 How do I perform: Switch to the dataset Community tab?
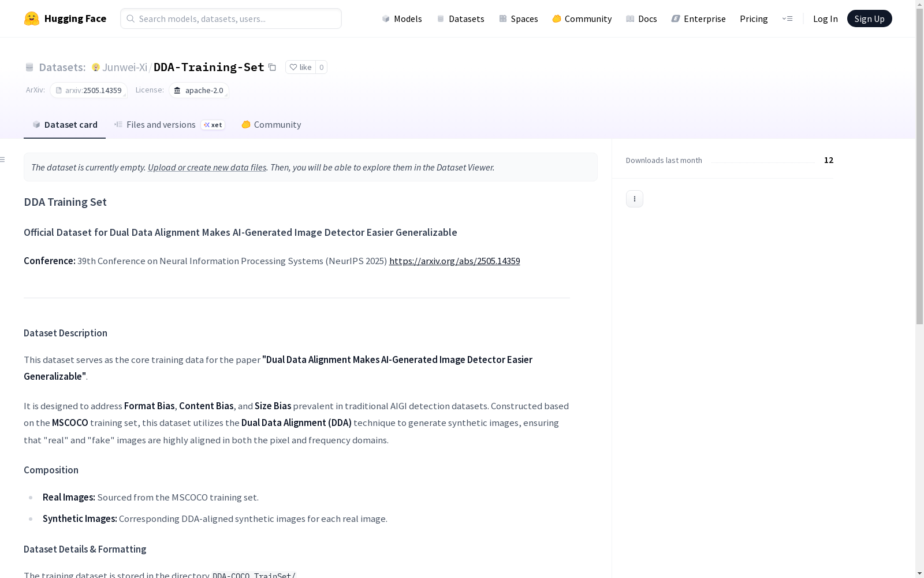point(271,125)
